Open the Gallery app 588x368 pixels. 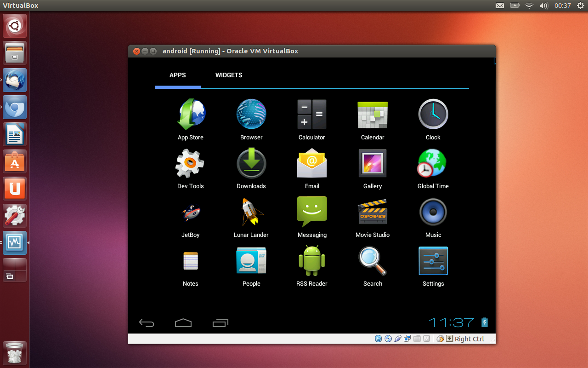point(373,168)
